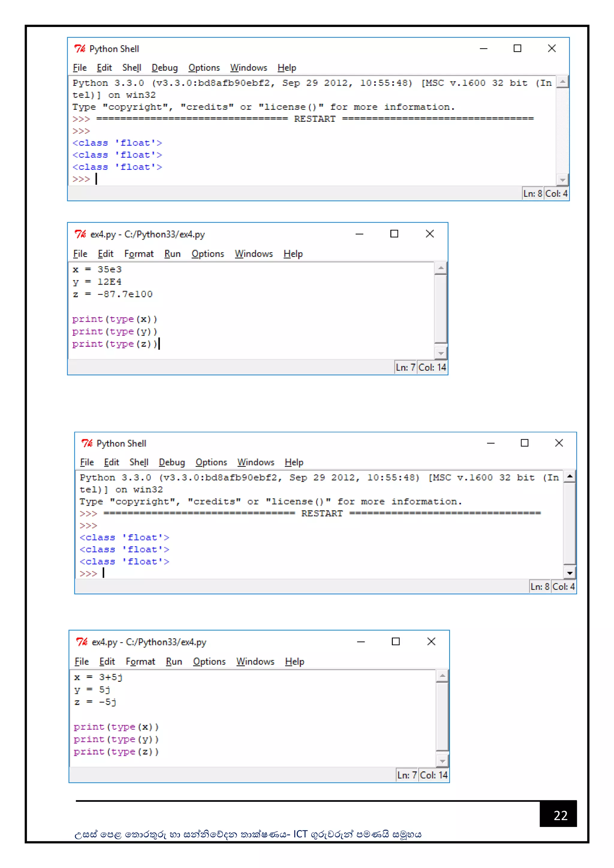Viewport: 614px width, 868px height.
Task: Open Help menu in bottom ex4.py editor
Action: pyautogui.click(x=294, y=662)
